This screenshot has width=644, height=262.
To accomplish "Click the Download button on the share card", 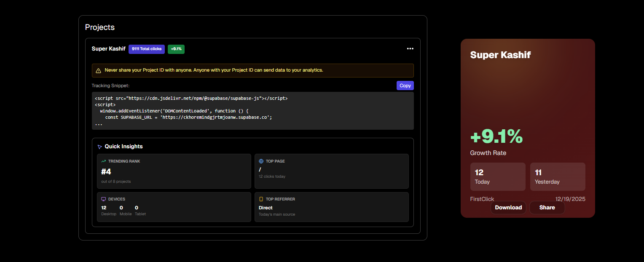I will pyautogui.click(x=508, y=207).
